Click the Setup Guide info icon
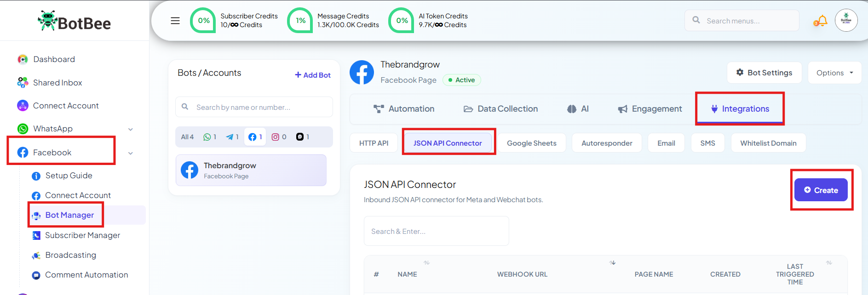The image size is (868, 295). point(36,176)
